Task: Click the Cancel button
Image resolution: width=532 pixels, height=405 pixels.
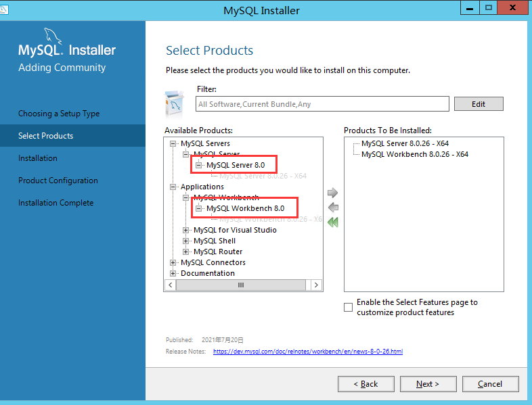Action: pos(490,384)
